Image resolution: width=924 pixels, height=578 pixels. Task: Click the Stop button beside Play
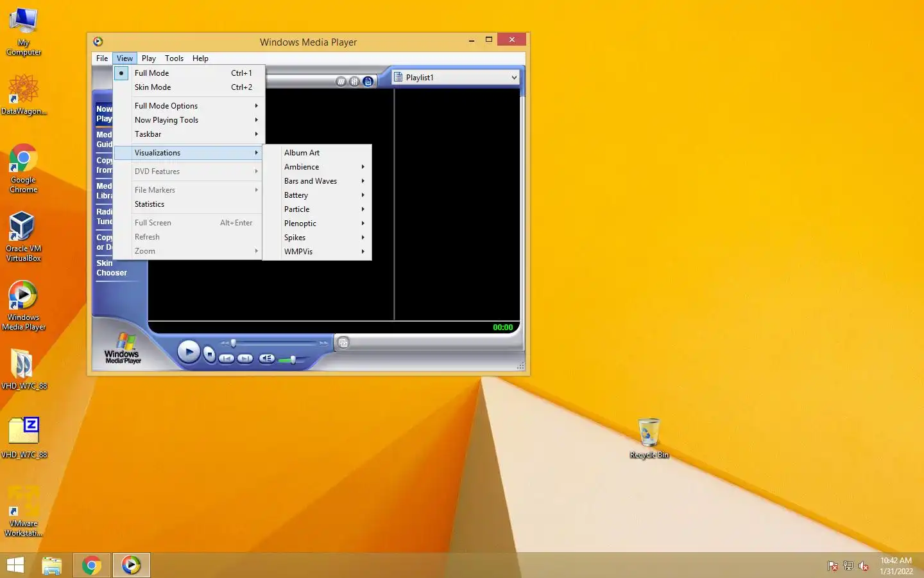(209, 354)
